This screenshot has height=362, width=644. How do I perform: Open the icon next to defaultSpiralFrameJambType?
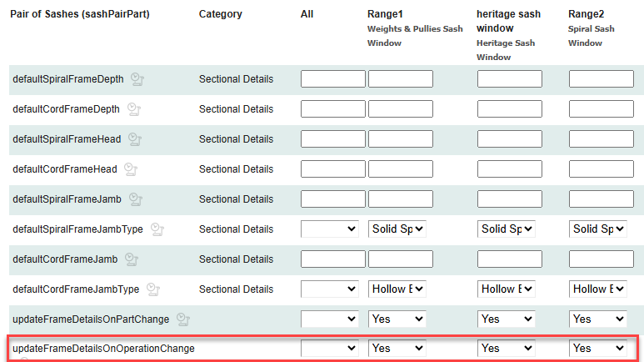pos(157,229)
